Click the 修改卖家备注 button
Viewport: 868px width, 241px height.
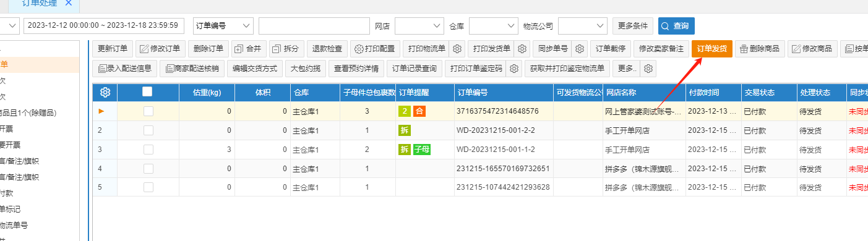[661, 49]
